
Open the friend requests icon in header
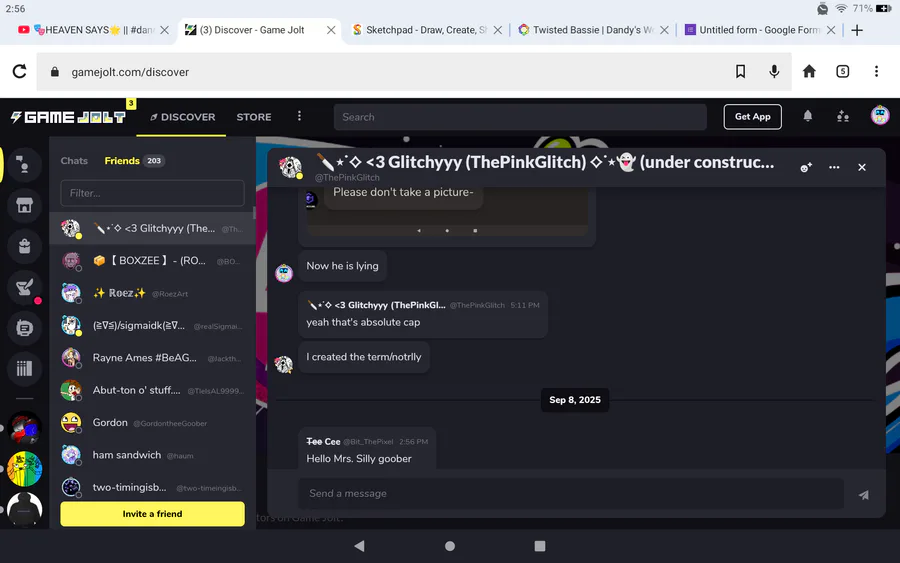(x=843, y=117)
